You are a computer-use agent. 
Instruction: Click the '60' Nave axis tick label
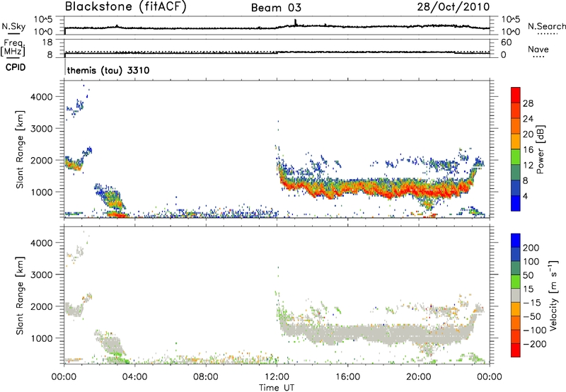coord(506,42)
